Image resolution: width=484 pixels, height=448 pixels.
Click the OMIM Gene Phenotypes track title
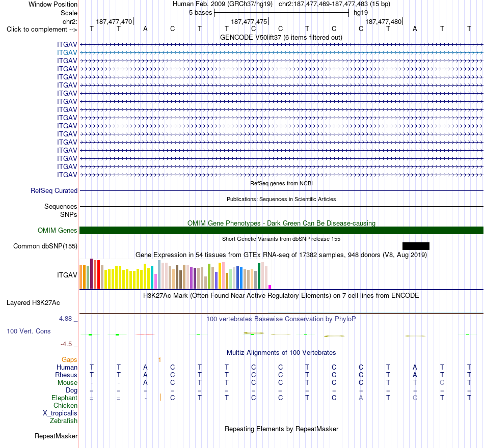[281, 223]
